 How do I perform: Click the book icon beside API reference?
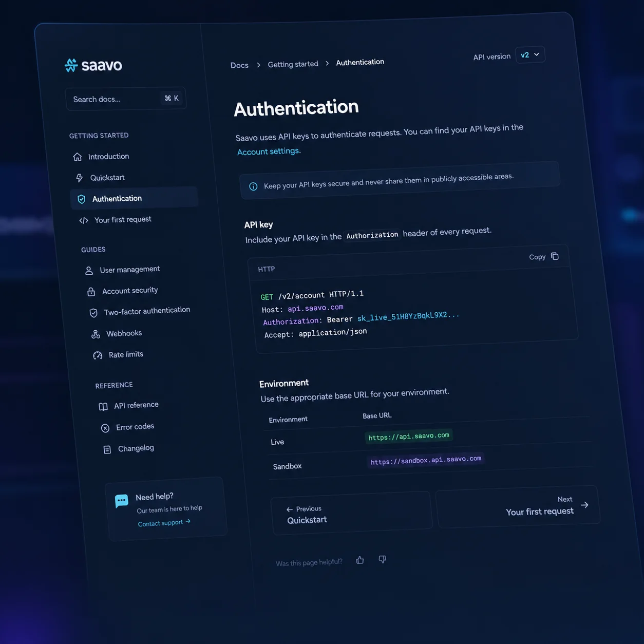(x=103, y=407)
